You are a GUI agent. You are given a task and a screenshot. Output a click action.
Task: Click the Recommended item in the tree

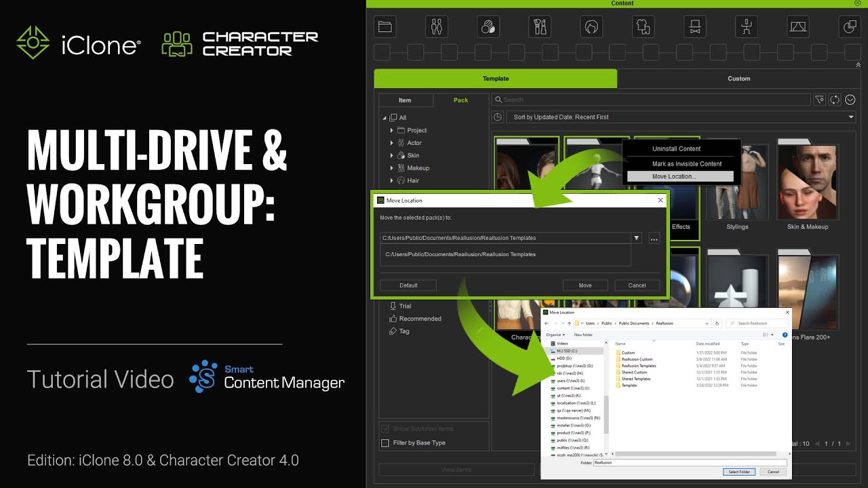point(415,319)
